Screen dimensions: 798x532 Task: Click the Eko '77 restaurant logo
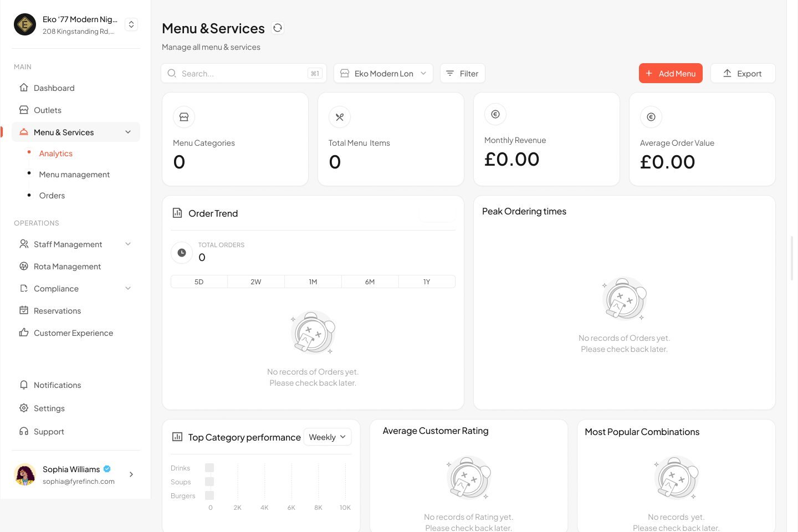[25, 24]
